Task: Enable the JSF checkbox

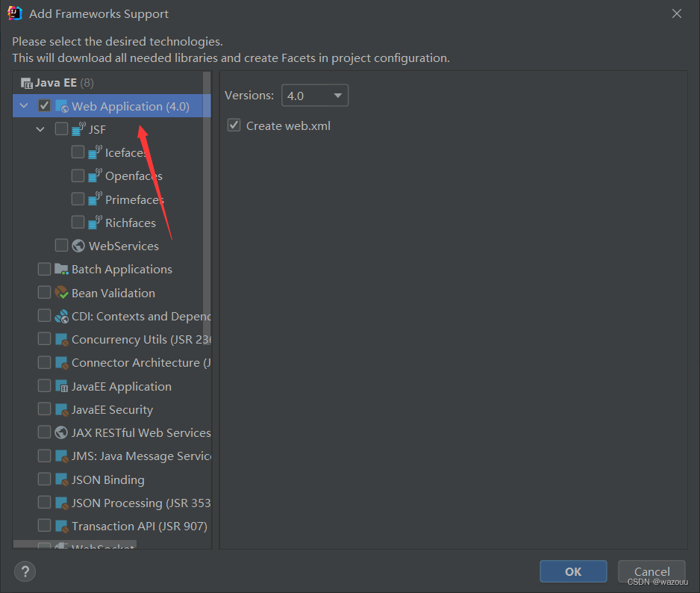Action: [61, 128]
